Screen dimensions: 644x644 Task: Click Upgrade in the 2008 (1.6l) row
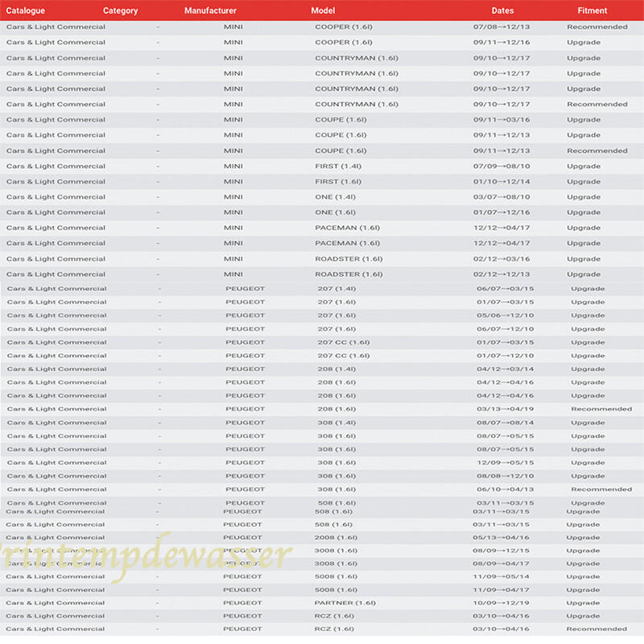click(x=583, y=538)
